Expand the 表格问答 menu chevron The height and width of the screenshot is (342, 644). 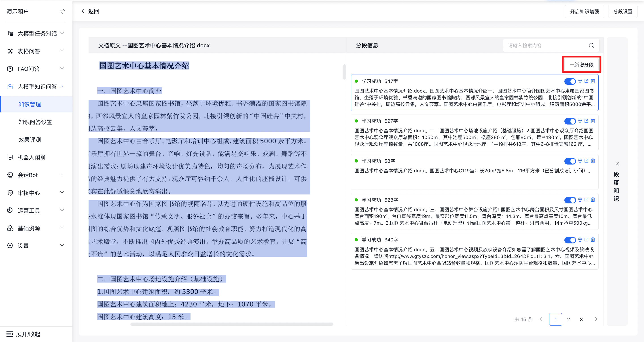click(x=62, y=51)
